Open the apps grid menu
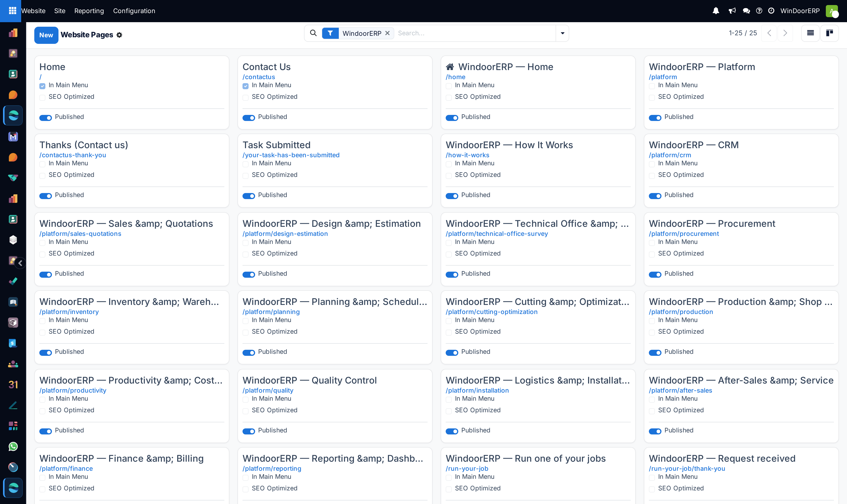 tap(12, 11)
